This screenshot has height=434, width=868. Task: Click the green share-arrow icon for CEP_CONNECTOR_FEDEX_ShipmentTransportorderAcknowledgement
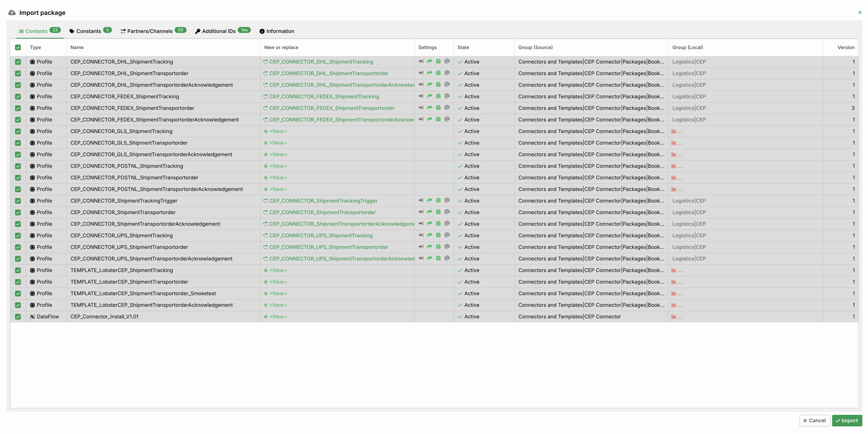tap(430, 119)
